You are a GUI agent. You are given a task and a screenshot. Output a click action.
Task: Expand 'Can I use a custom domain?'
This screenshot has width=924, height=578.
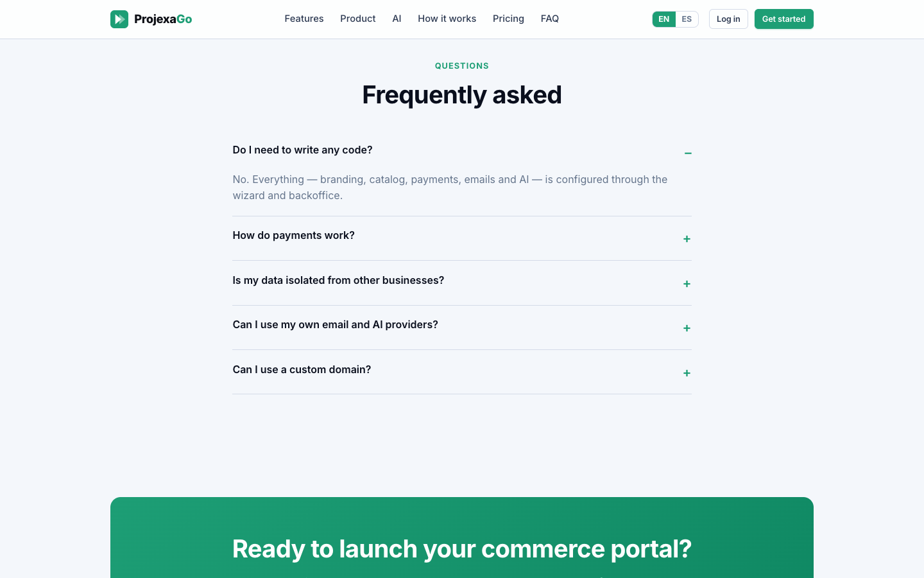462,372
